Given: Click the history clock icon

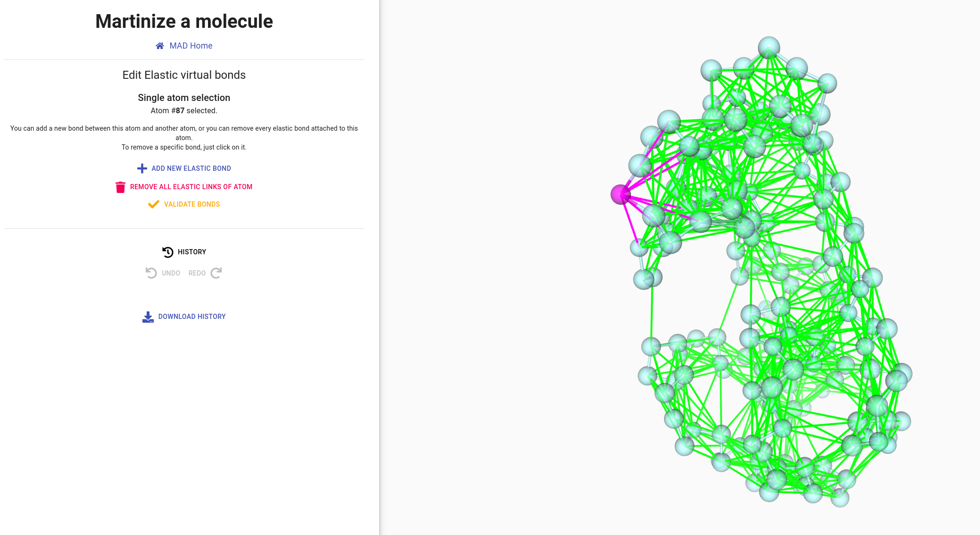Looking at the screenshot, I should tap(167, 252).
